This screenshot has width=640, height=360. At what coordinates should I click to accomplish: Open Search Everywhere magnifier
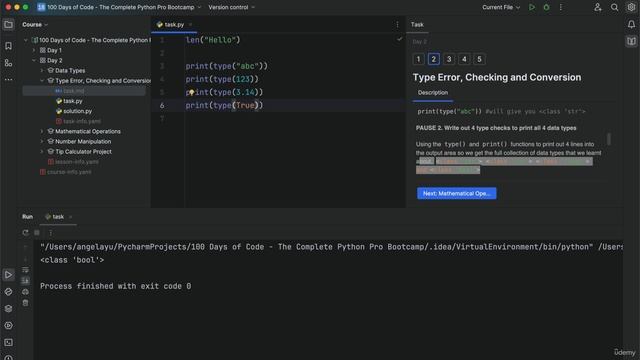point(614,7)
